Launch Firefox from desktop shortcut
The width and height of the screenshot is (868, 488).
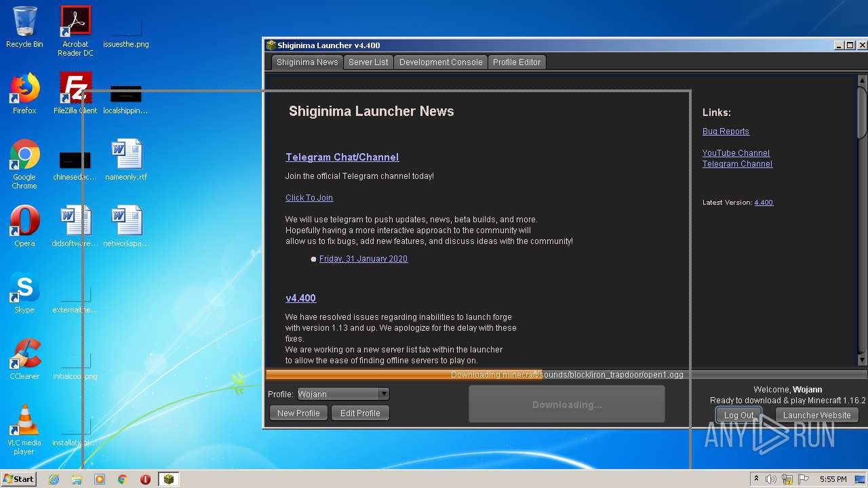tap(24, 94)
